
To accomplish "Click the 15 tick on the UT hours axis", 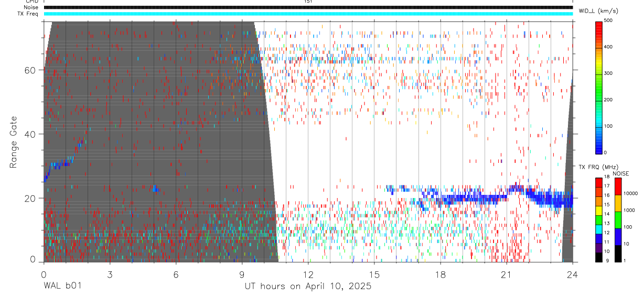I will pos(374,273).
